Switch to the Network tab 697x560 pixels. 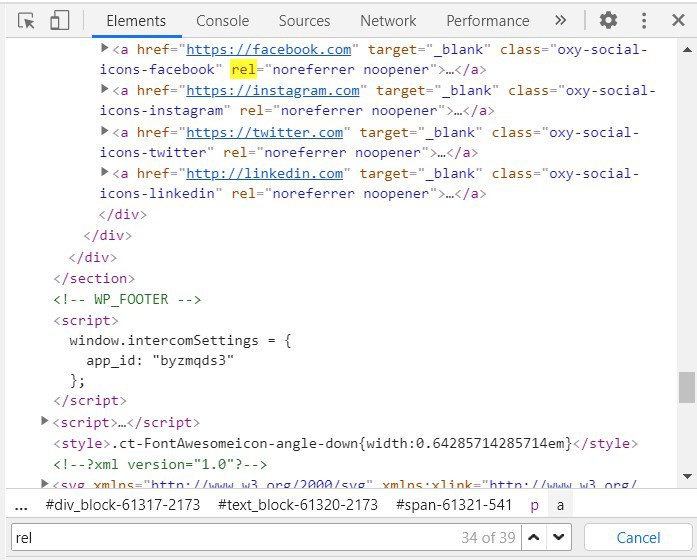pyautogui.click(x=388, y=21)
